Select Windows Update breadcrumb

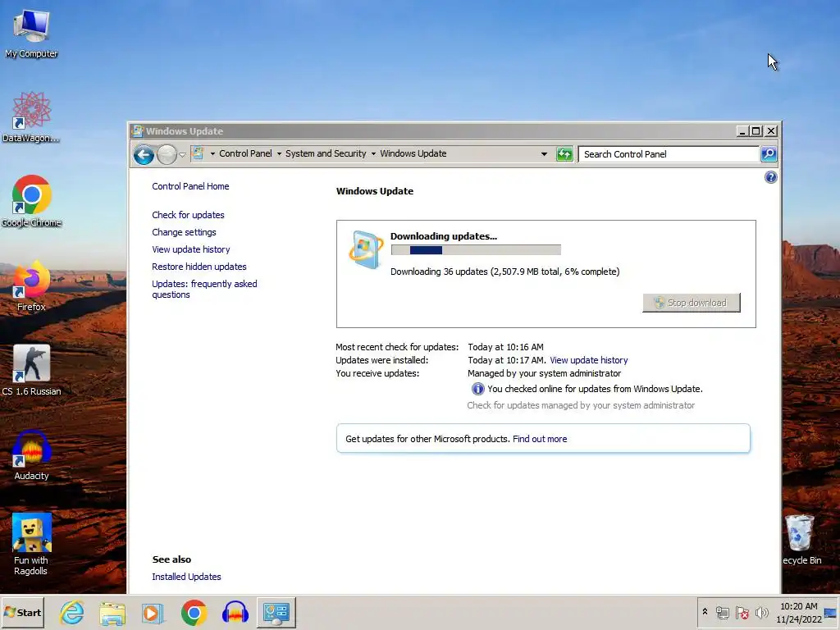point(413,153)
